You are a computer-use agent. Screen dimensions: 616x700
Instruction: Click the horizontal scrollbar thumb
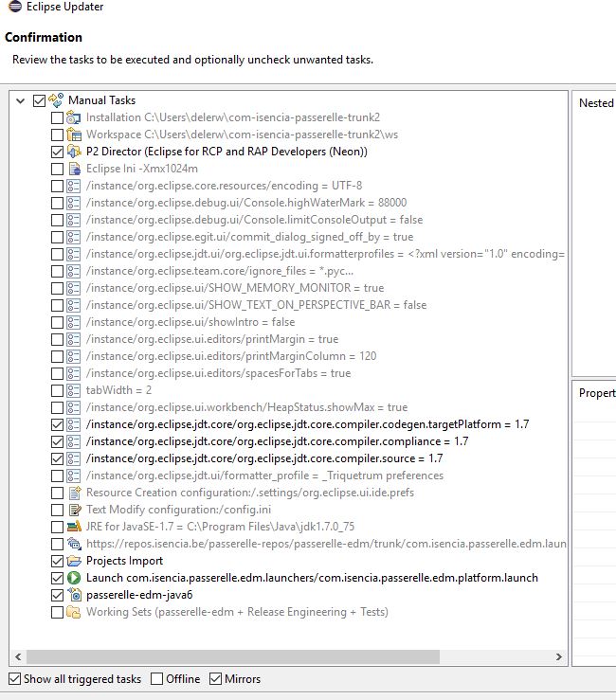click(x=233, y=656)
